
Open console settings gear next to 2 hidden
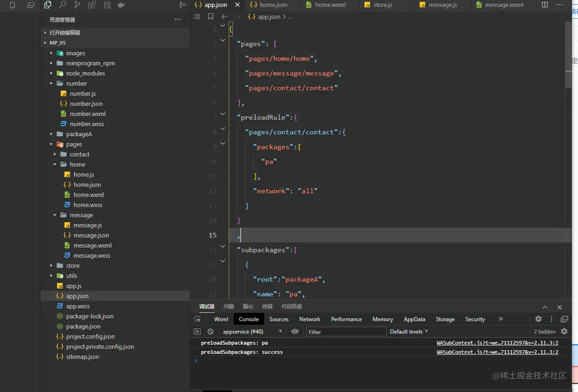point(564,331)
